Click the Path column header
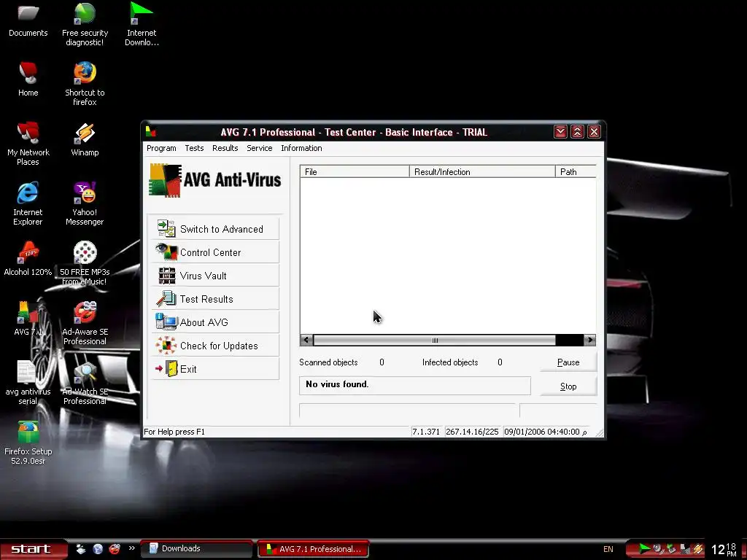This screenshot has width=747, height=560. tap(576, 171)
